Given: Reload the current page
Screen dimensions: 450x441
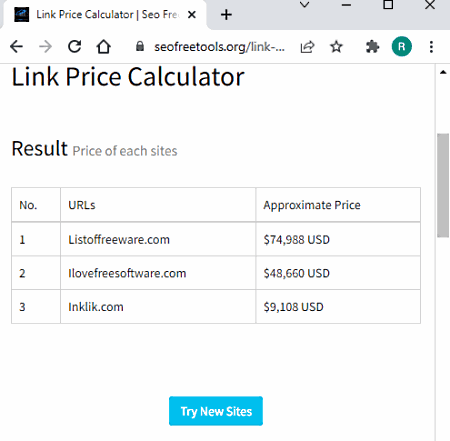Looking at the screenshot, I should pos(75,47).
